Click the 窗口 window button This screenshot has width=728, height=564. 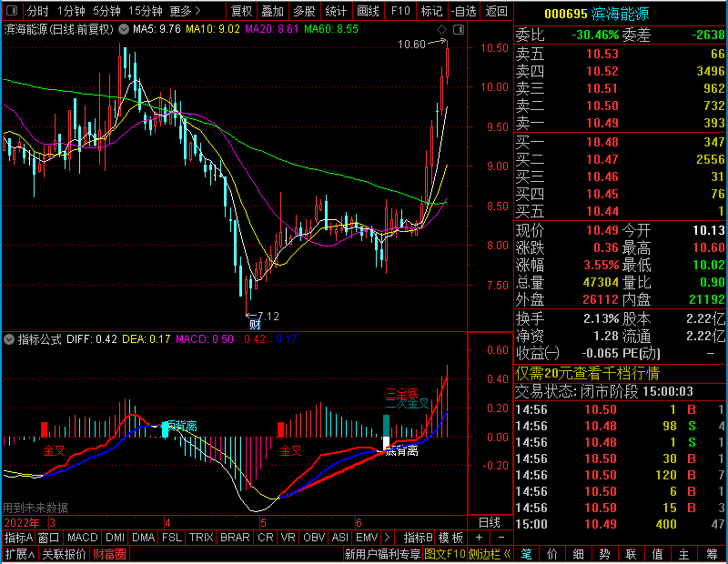click(x=49, y=538)
